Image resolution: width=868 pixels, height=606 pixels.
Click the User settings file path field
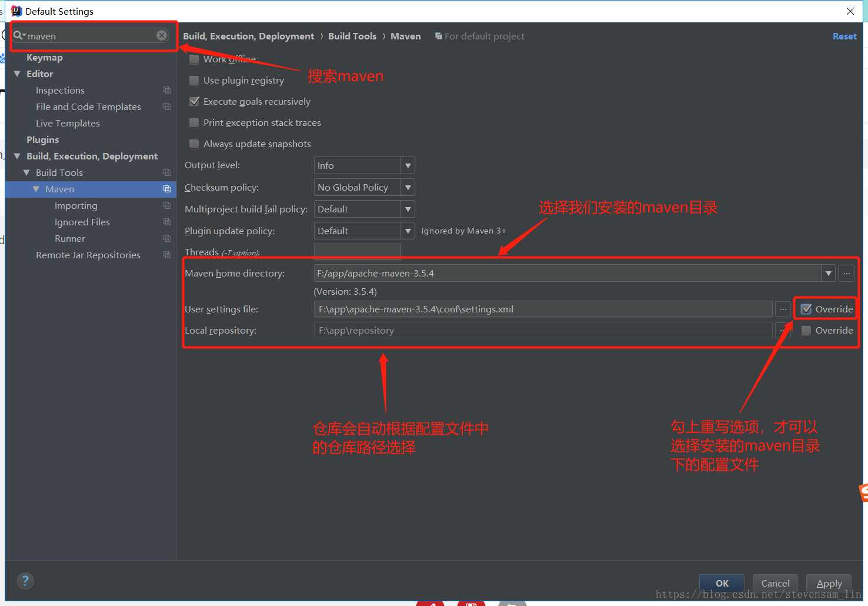pos(543,309)
